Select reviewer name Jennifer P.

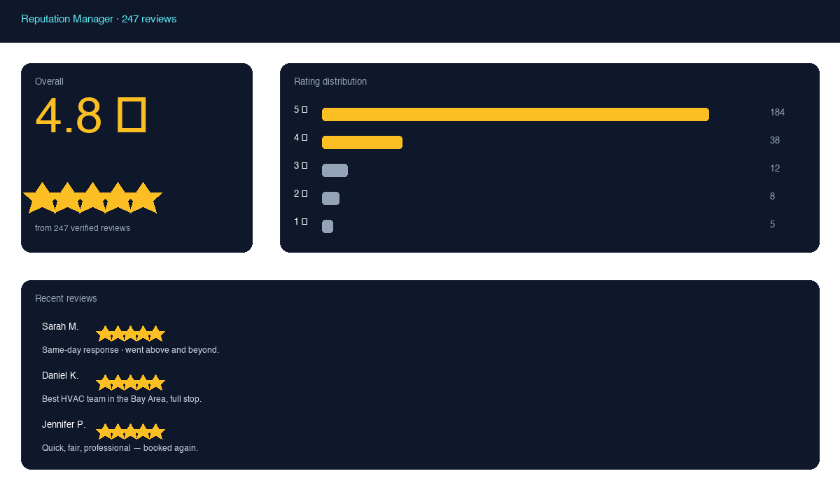tap(64, 425)
